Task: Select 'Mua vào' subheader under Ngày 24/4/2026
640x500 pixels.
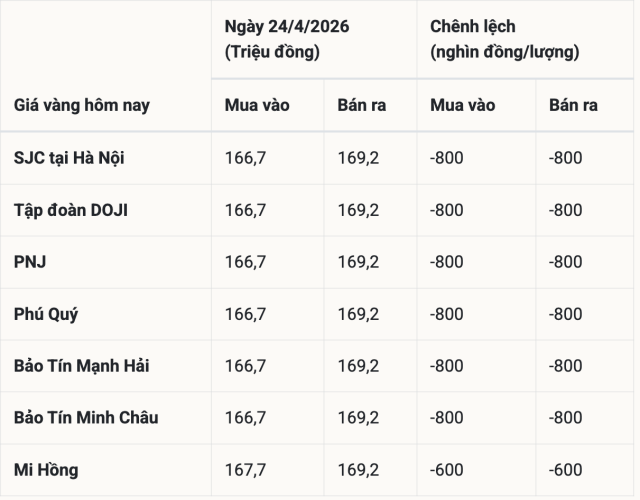Action: click(257, 105)
